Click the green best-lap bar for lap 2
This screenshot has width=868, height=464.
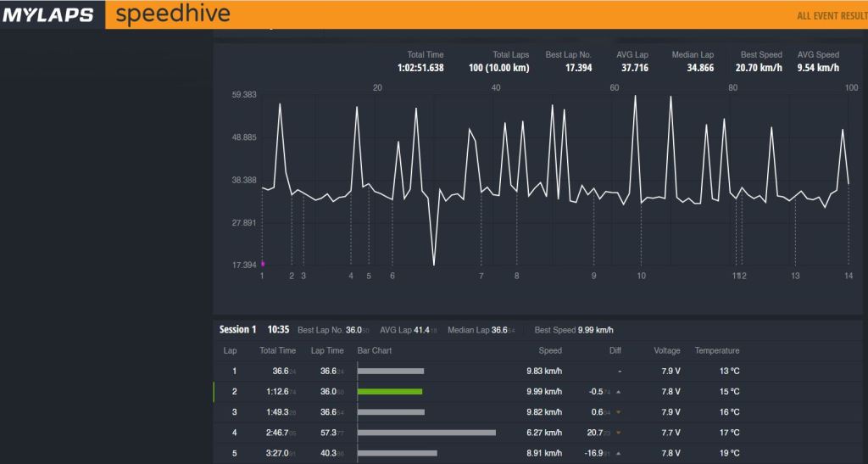(x=390, y=392)
